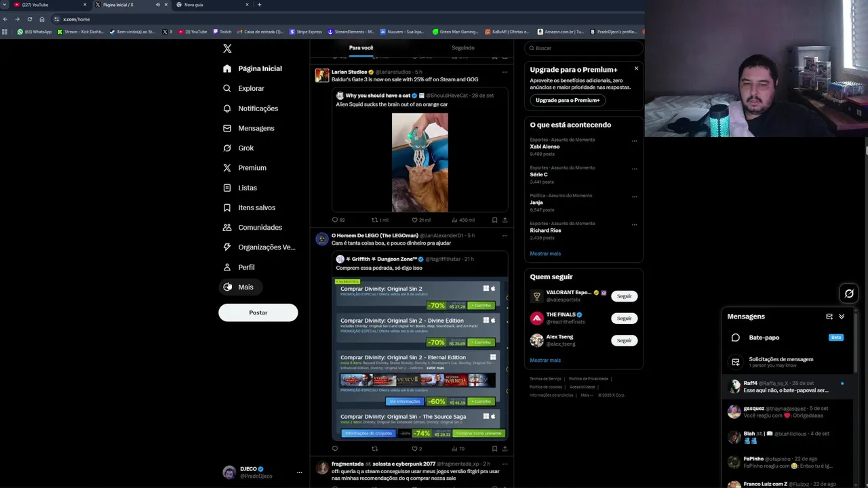Repost the Larian Studios cat post

380,220
